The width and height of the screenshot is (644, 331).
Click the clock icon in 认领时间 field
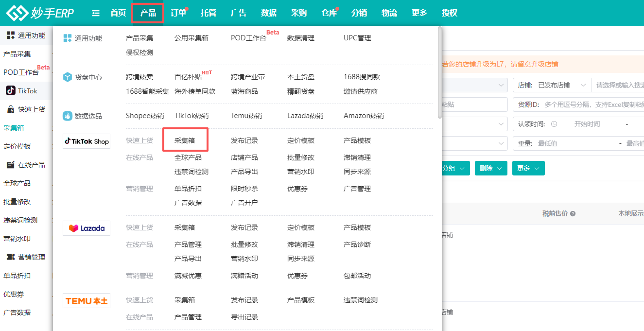[554, 124]
